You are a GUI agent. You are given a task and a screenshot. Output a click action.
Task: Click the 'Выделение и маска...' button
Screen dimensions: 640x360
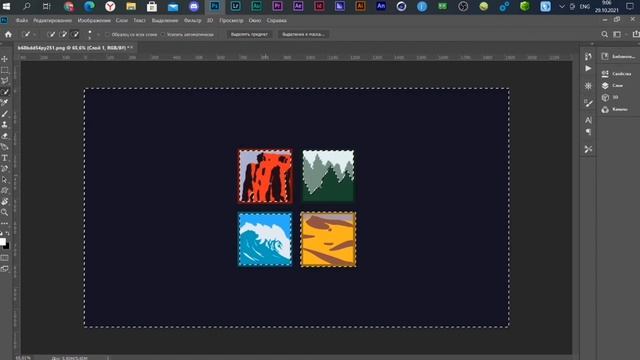(x=303, y=35)
